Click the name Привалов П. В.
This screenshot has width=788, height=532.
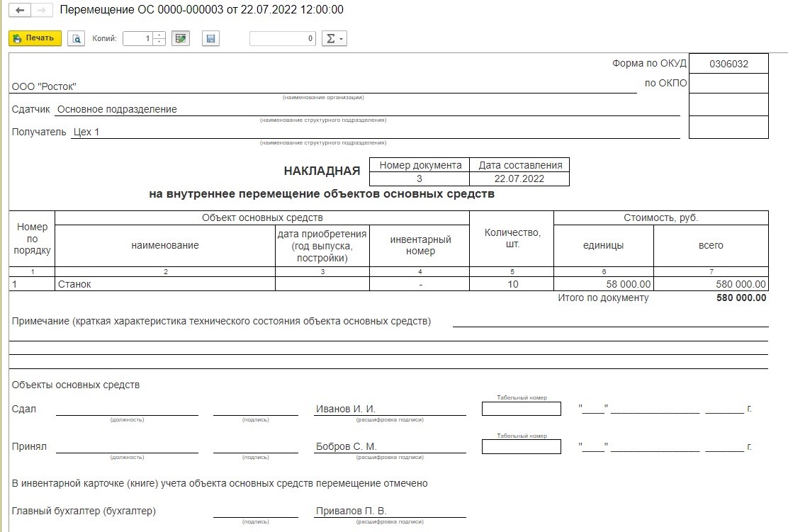coord(351,511)
